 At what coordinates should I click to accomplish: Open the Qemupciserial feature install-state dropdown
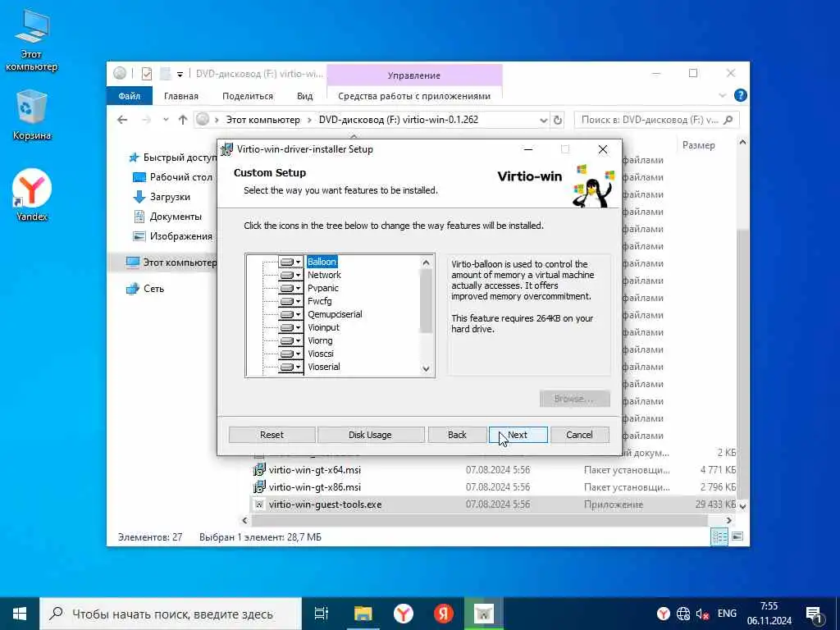coord(290,314)
